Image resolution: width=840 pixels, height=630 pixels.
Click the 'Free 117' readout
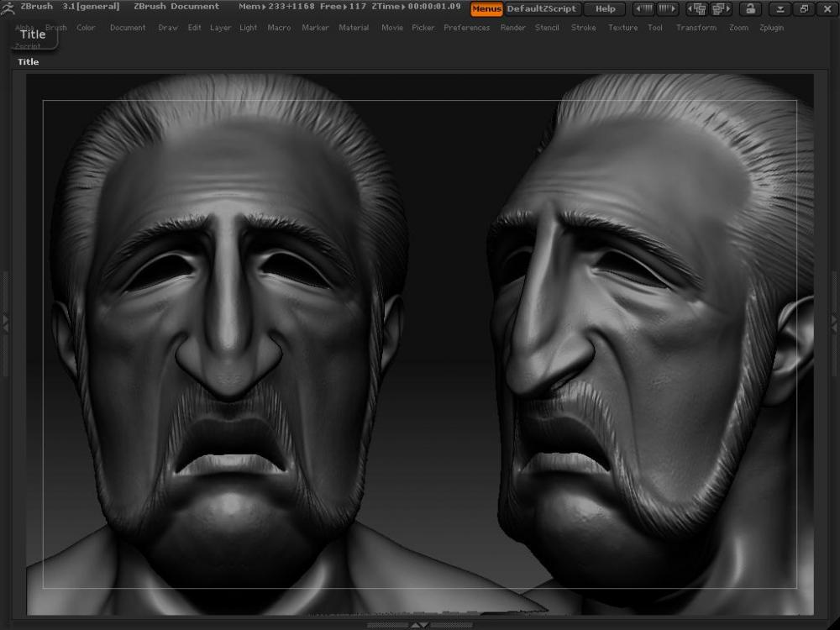(343, 7)
